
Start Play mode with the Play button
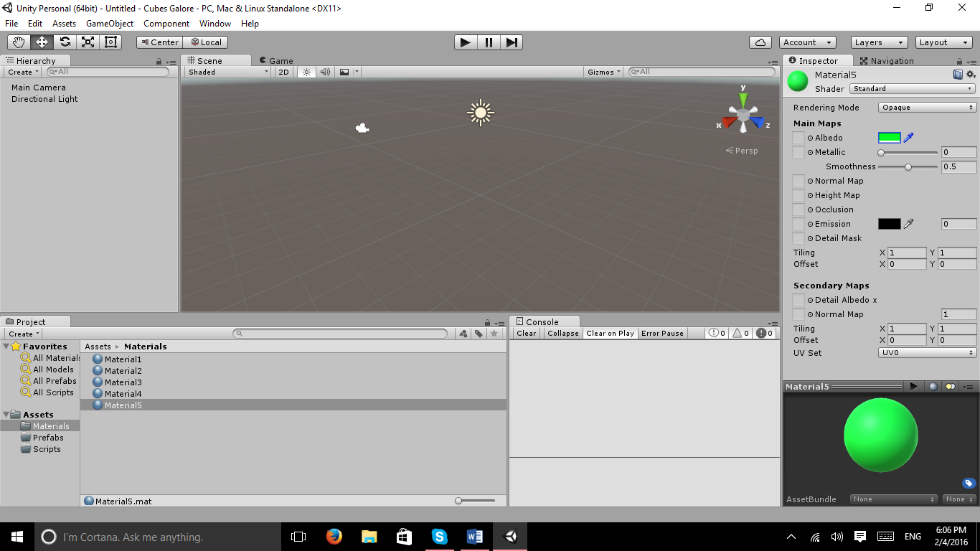[466, 42]
